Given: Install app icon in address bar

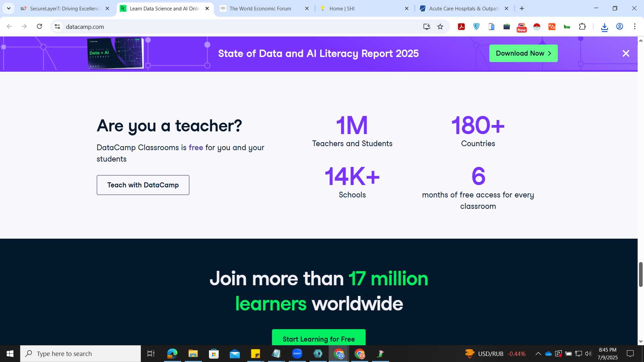Looking at the screenshot, I should click(427, 26).
